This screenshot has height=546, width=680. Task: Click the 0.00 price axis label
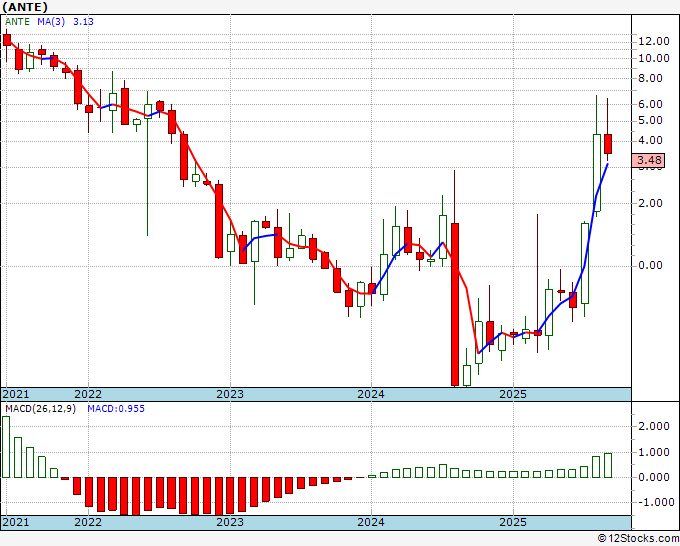[x=650, y=265]
